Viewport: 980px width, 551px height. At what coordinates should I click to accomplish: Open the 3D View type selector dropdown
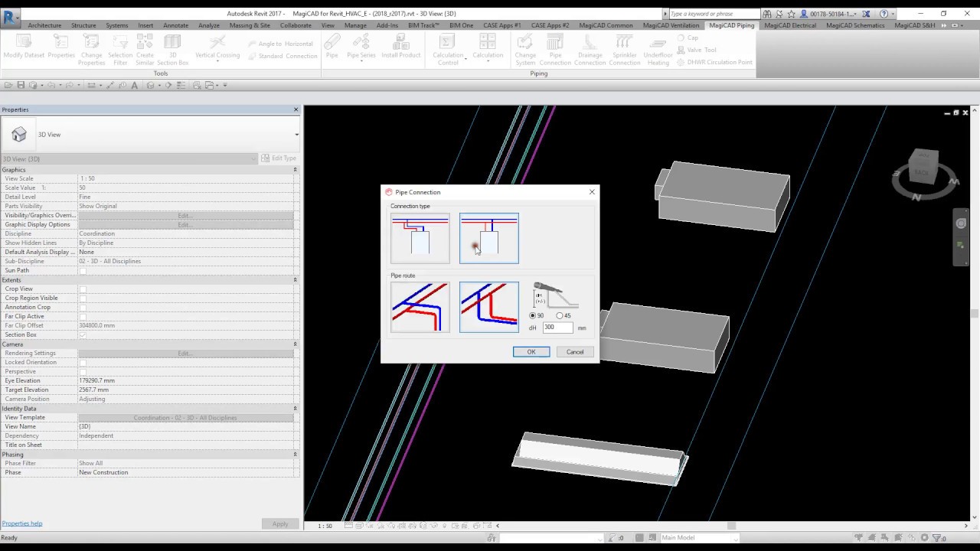[296, 135]
